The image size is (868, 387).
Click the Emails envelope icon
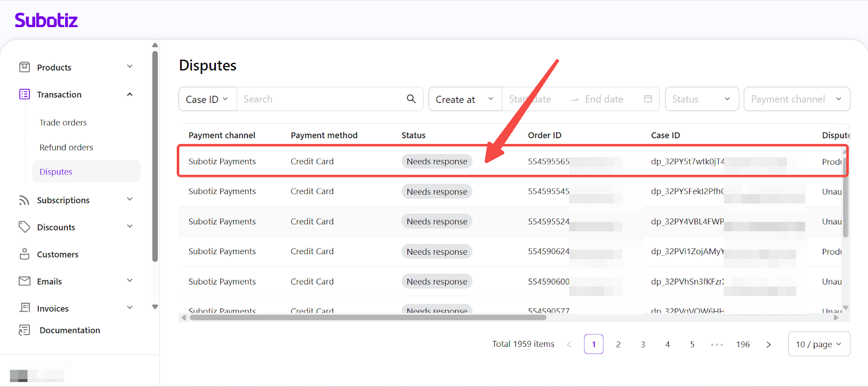pyautogui.click(x=24, y=281)
